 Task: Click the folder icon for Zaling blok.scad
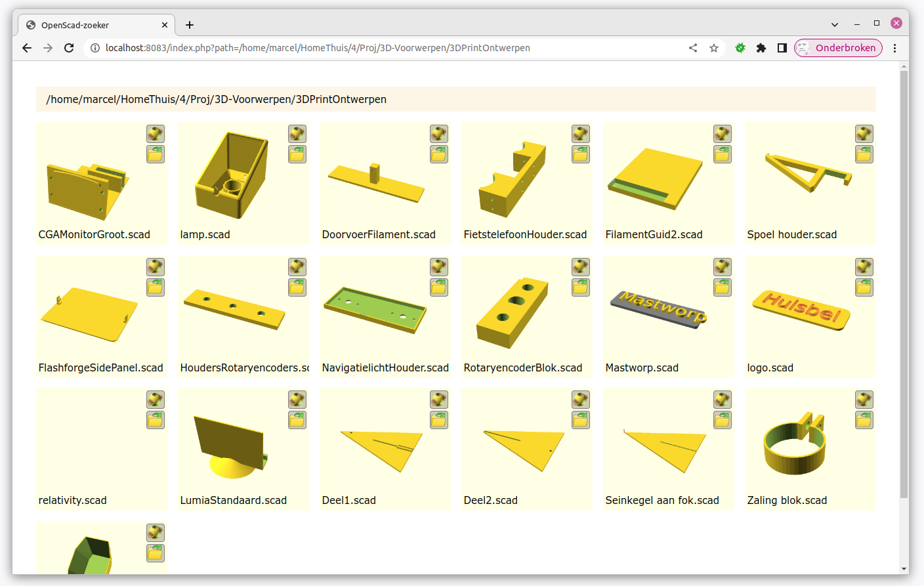864,420
